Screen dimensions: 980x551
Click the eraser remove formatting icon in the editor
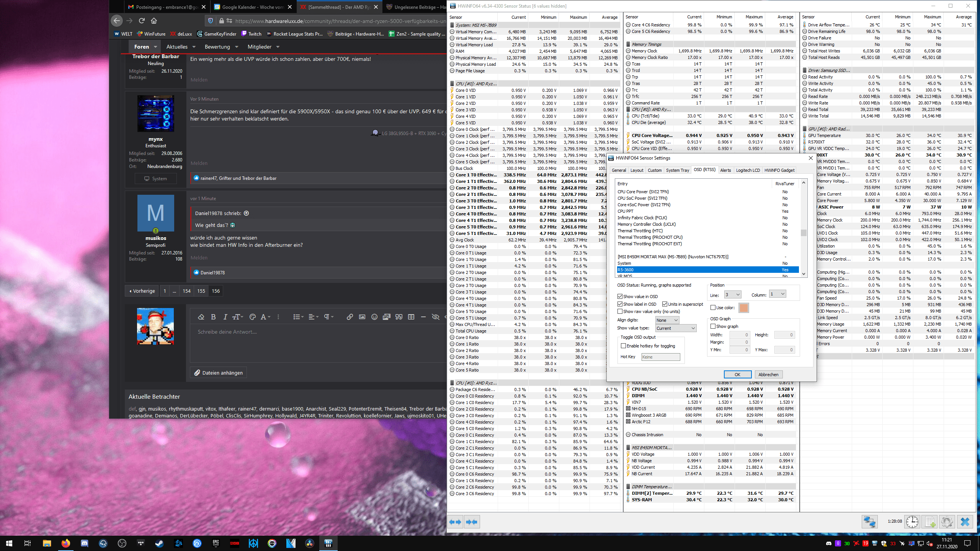coord(201,317)
